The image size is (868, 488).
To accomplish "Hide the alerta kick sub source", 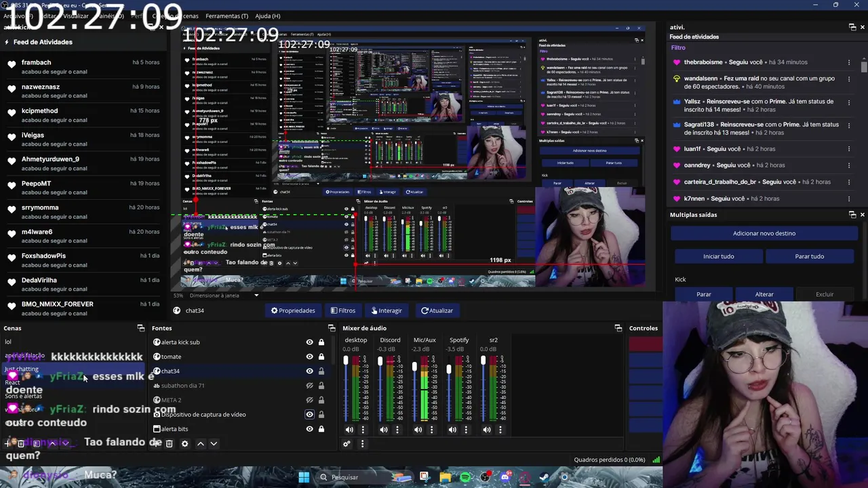I will tap(309, 342).
